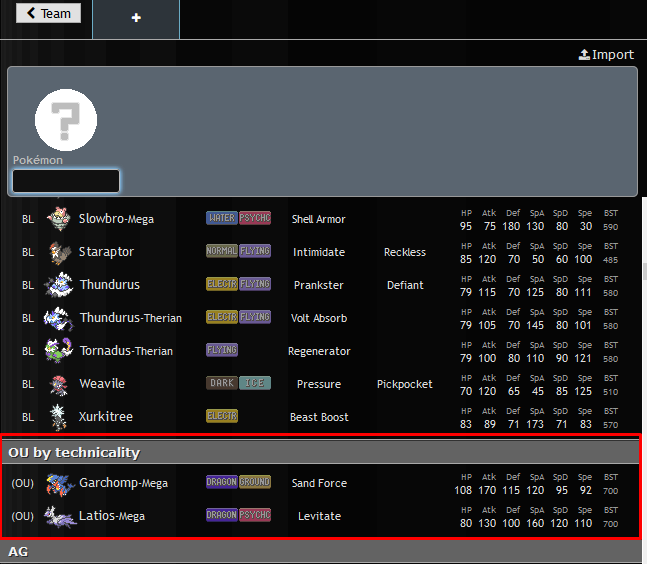The height and width of the screenshot is (564, 647).
Task: Click Psychic type badge on Slowbro-Mega
Action: [x=255, y=218]
